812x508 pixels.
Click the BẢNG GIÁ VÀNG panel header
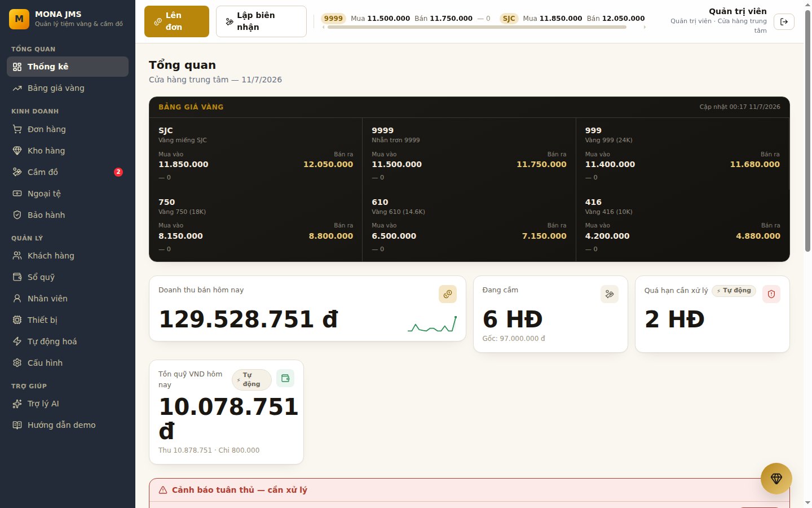[191, 107]
